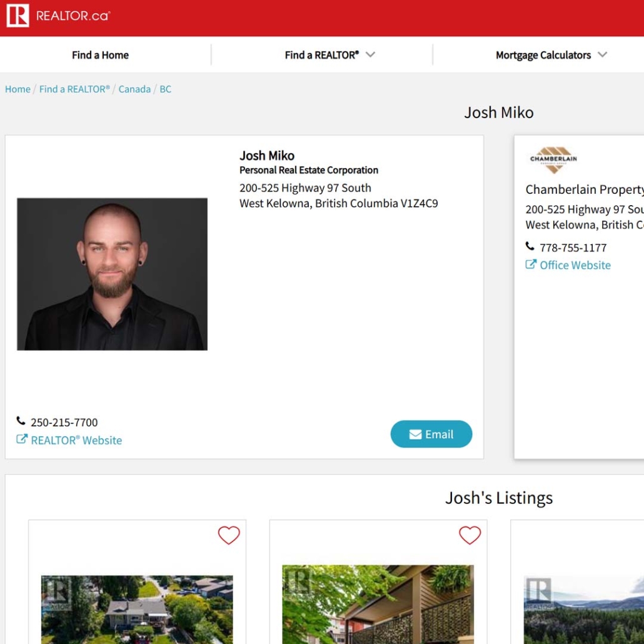644x644 pixels.
Task: Navigate to BC breadcrumb
Action: pos(166,89)
